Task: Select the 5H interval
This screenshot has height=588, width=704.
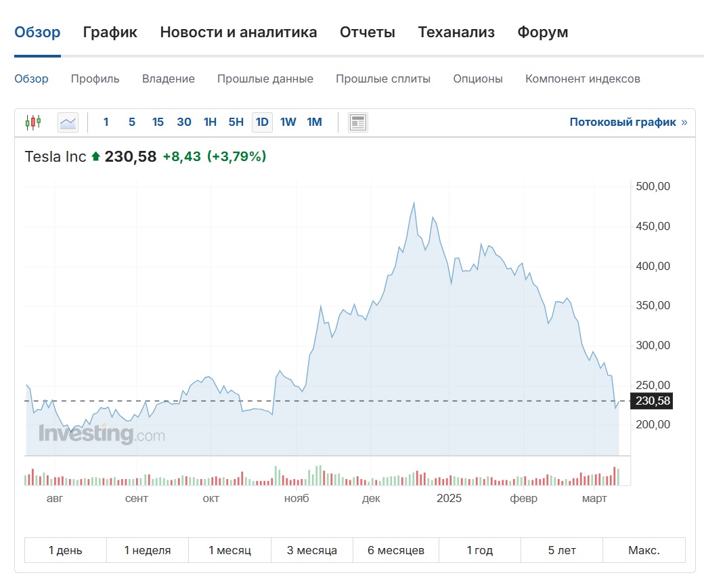Action: (x=236, y=122)
